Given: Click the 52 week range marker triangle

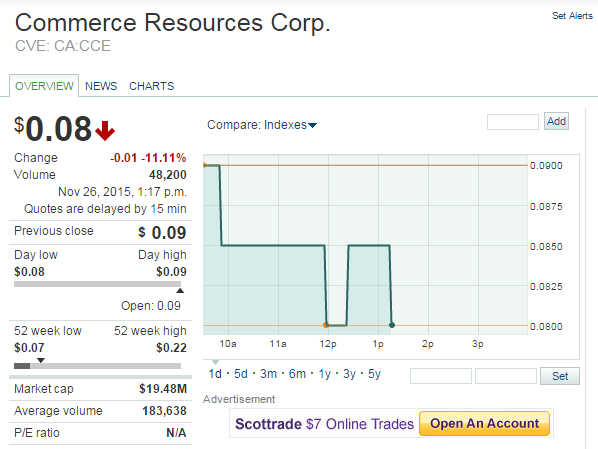Looking at the screenshot, I should [x=41, y=360].
